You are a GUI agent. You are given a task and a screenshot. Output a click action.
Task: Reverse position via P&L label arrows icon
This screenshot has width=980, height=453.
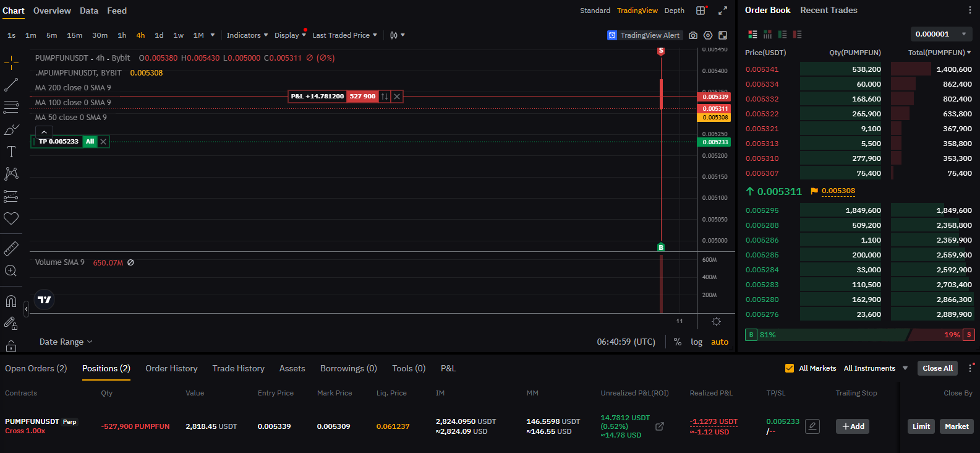tap(385, 97)
